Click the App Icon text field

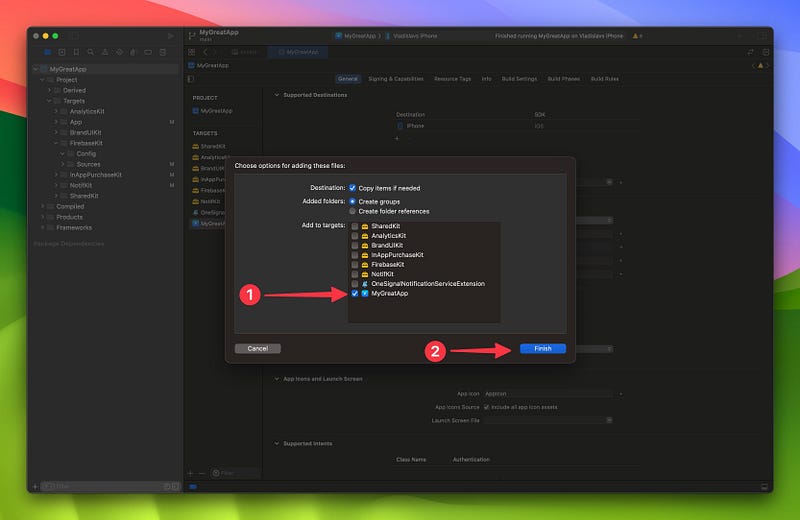pyautogui.click(x=548, y=393)
